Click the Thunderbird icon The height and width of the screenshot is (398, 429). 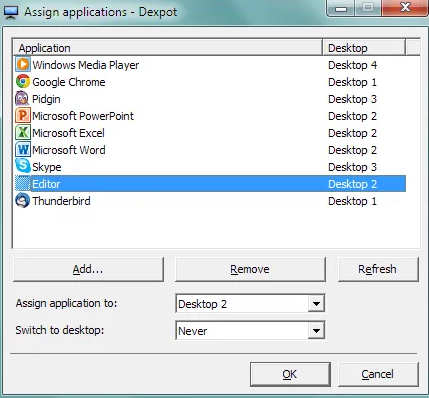23,201
